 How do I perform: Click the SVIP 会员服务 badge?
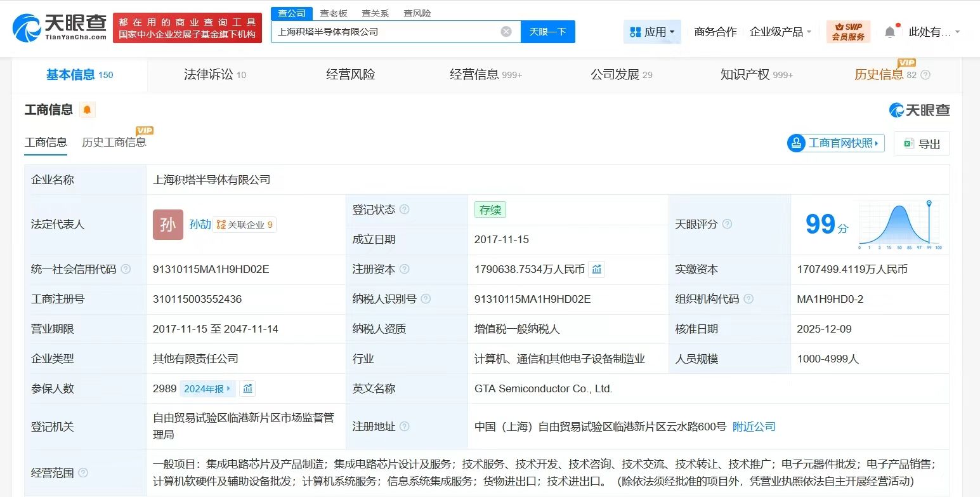848,32
